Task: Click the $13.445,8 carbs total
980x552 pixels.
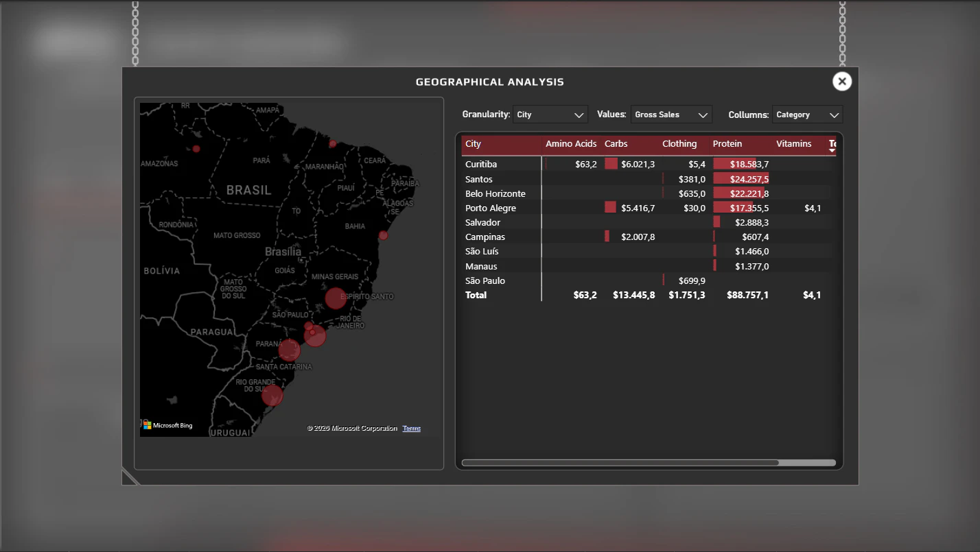Action: (x=634, y=295)
